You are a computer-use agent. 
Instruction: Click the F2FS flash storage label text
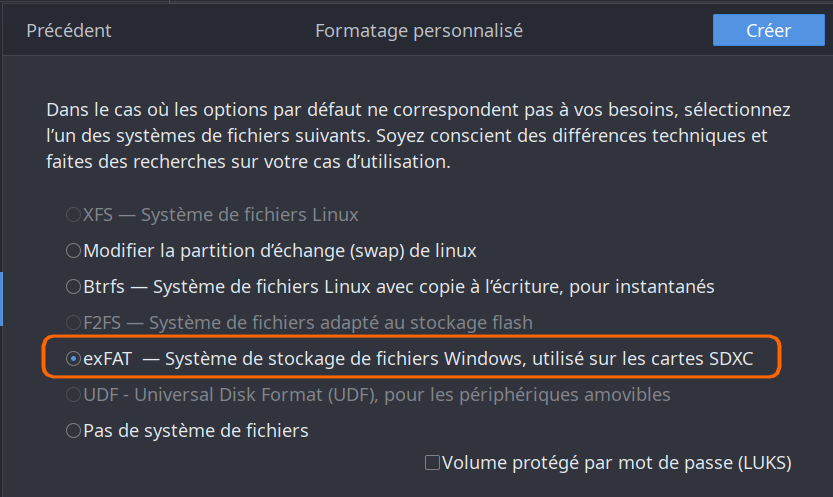[308, 323]
